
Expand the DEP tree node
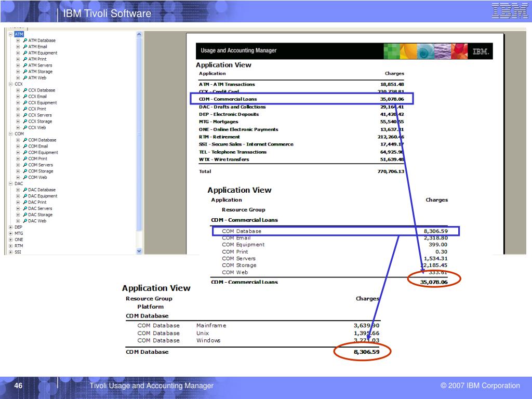(10, 227)
